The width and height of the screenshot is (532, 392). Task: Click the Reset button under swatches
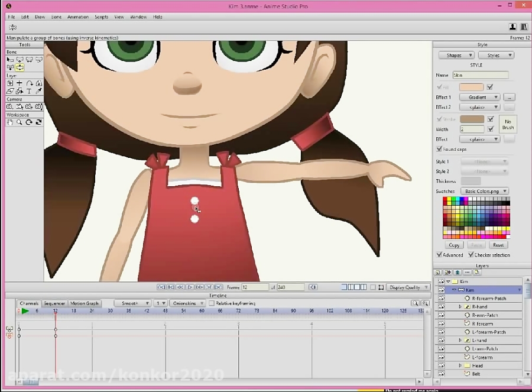(498, 245)
